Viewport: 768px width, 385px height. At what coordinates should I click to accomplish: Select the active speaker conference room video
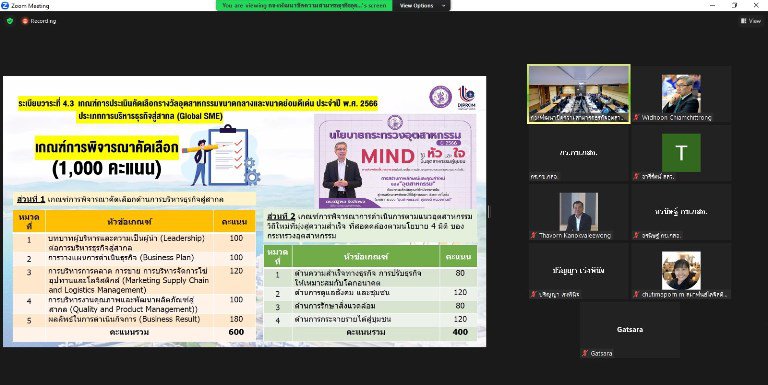coord(578,94)
